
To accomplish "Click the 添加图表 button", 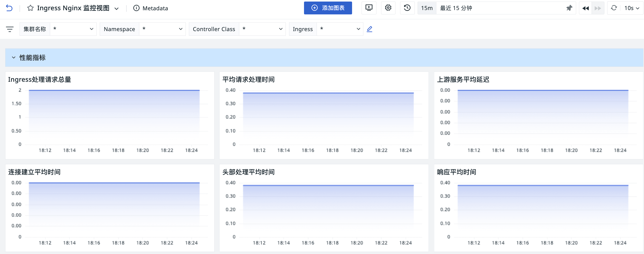I will [328, 8].
